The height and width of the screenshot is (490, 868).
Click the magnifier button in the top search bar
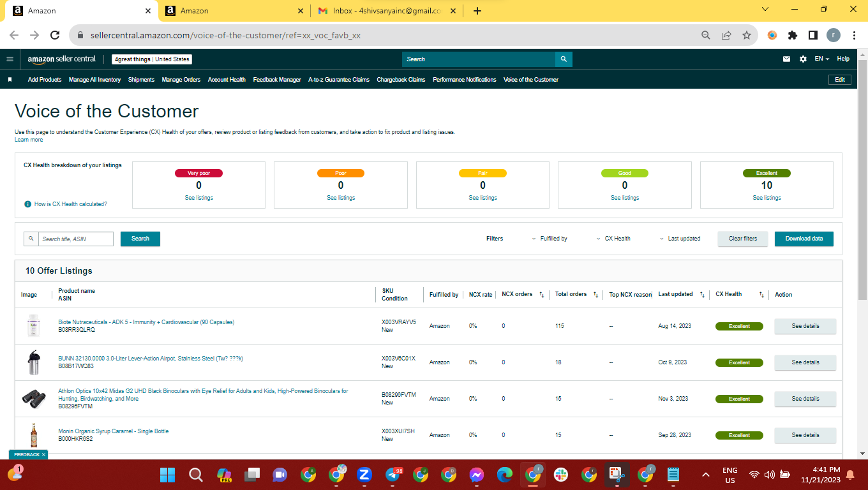[564, 59]
